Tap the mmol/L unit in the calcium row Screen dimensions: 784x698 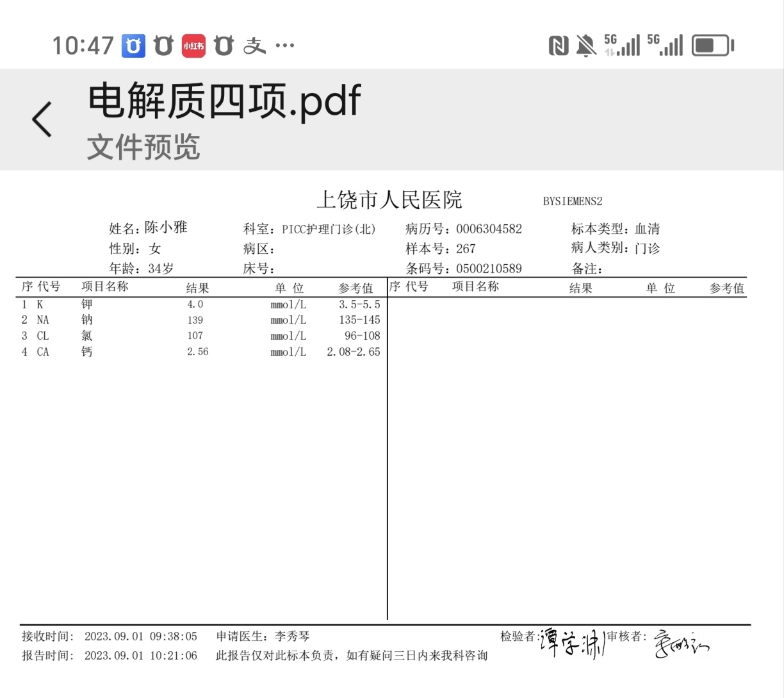(x=288, y=352)
